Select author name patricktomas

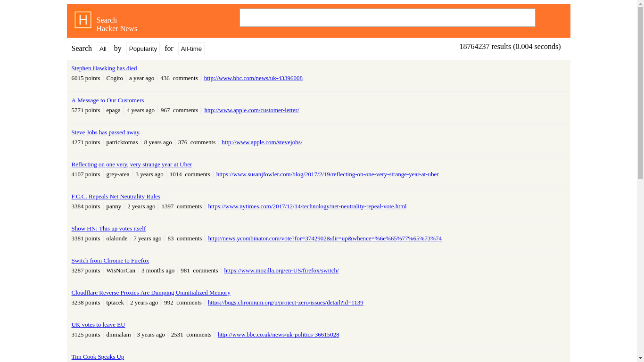tap(122, 142)
